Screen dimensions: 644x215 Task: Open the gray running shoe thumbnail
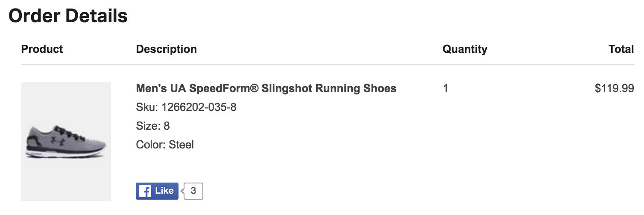click(x=66, y=142)
